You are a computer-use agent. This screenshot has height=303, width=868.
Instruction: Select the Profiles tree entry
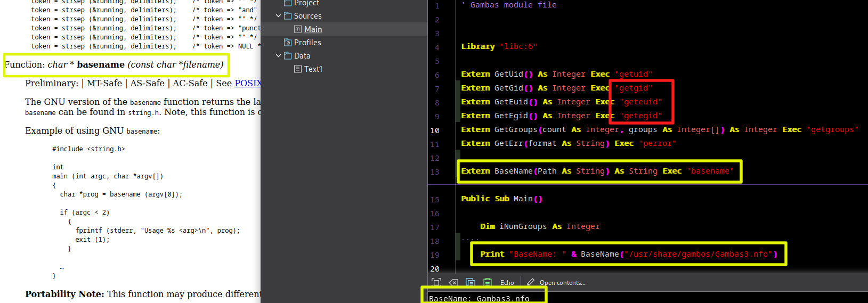(307, 43)
